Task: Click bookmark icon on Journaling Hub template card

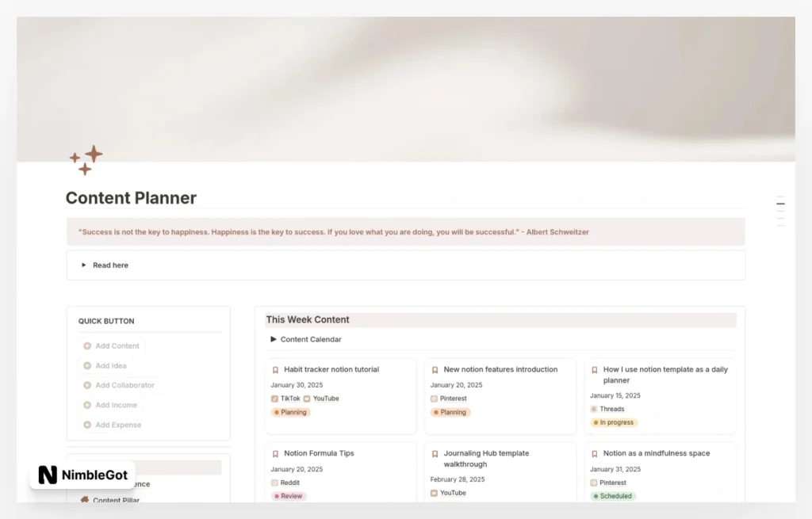Action: coord(435,454)
